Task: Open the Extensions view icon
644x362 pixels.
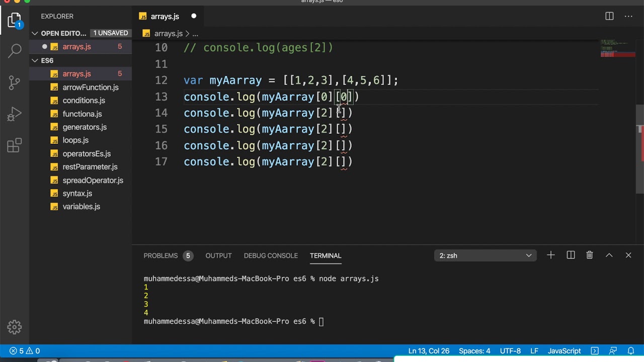Action: point(15,145)
